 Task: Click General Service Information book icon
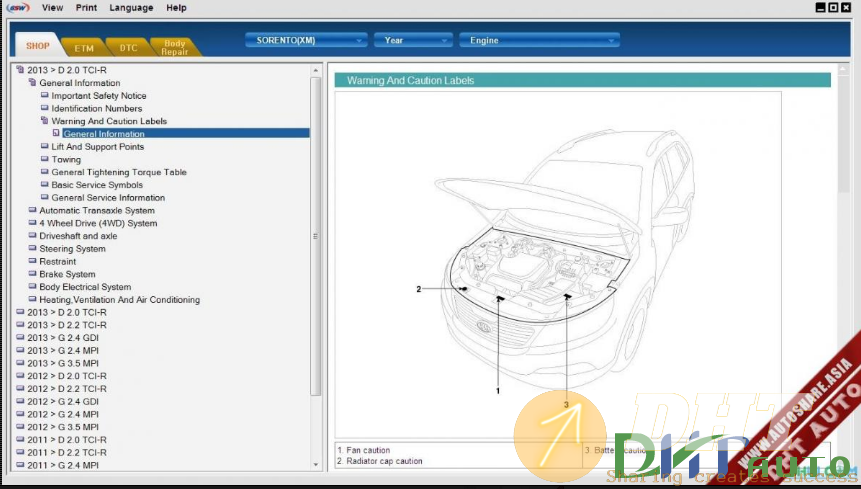point(44,197)
